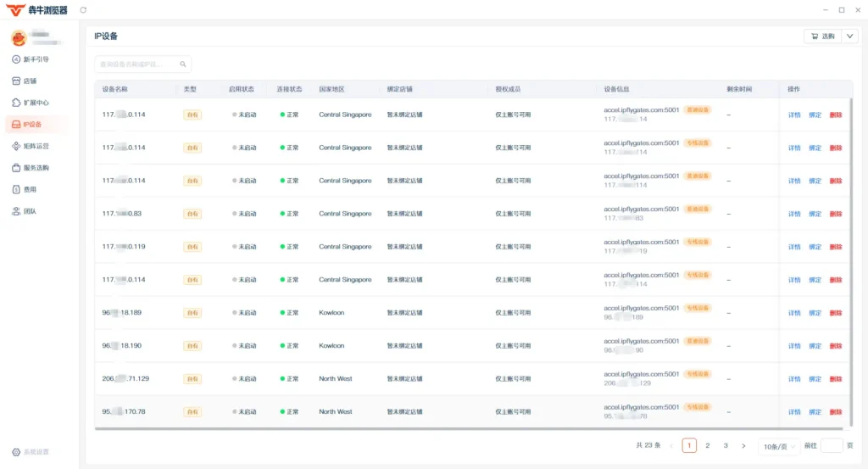Image resolution: width=868 pixels, height=469 pixels.
Task: Open the 团队 team section
Action: 25,211
